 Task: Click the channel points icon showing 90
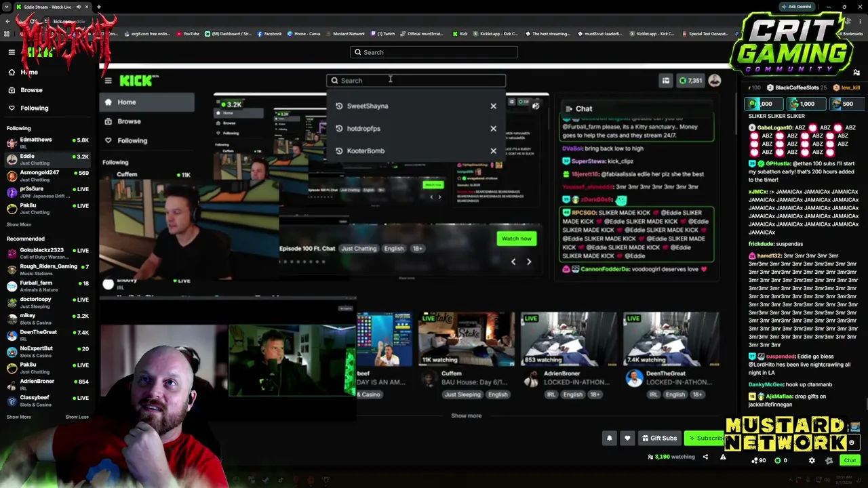coord(759,461)
